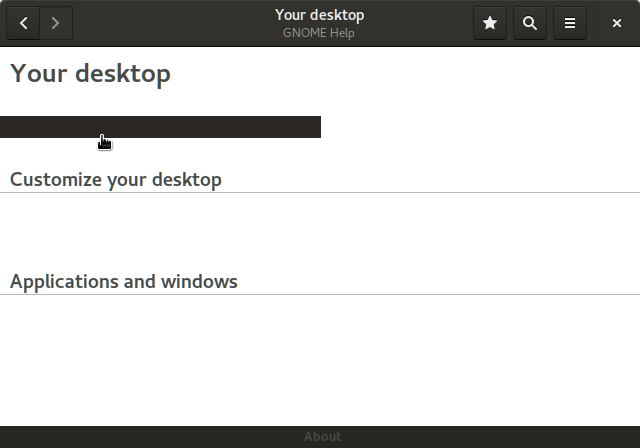The width and height of the screenshot is (640, 448).
Task: Open search with the magnifier icon
Action: 530,23
